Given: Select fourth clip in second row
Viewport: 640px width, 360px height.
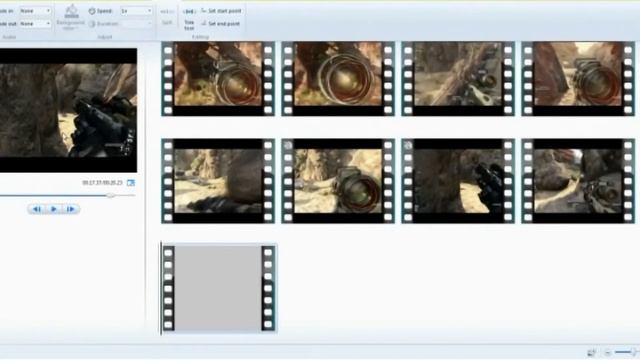Looking at the screenshot, I should click(578, 181).
